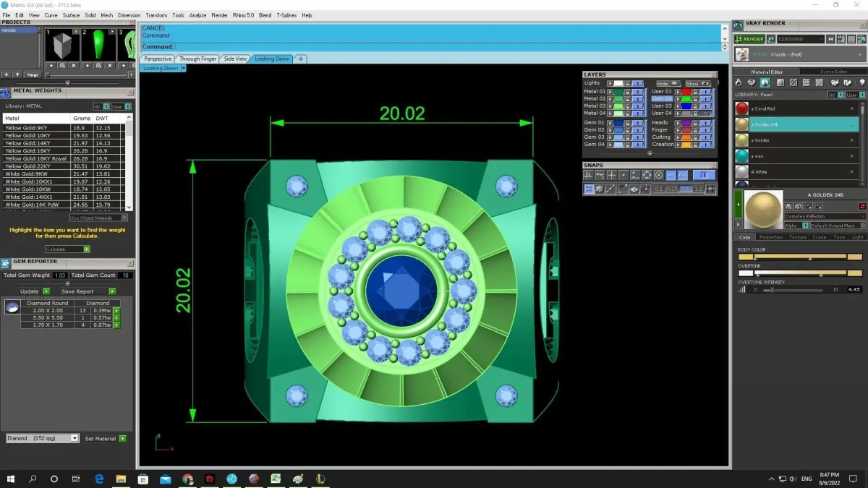Click the Overtone color bar
The width and height of the screenshot is (868, 488).
point(799,273)
